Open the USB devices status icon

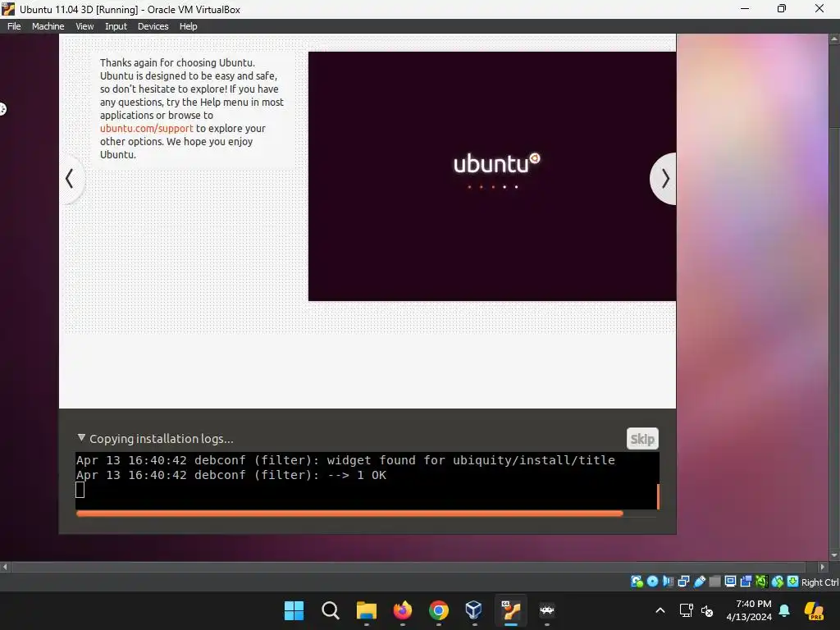(x=699, y=582)
